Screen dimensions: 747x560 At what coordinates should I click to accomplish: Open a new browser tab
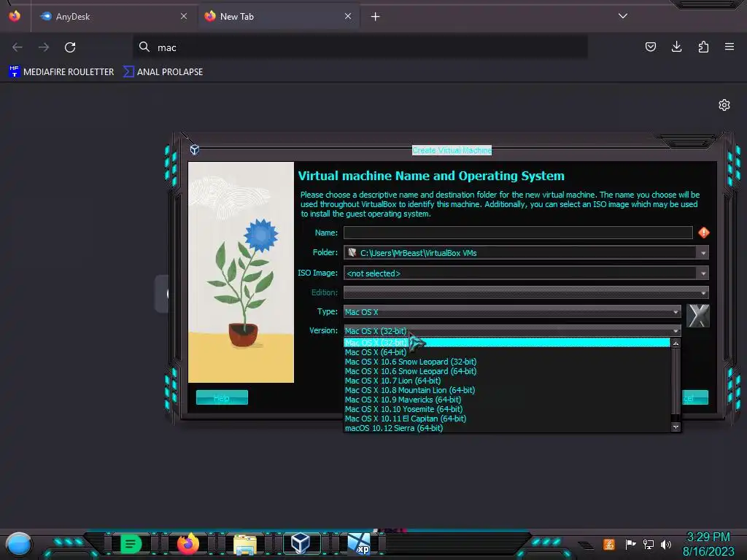[x=376, y=17]
